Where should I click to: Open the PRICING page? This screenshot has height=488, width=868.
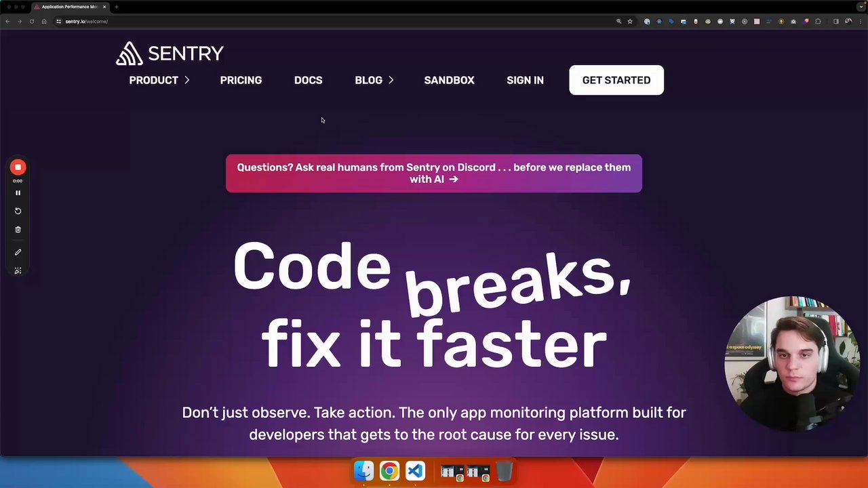coord(241,80)
